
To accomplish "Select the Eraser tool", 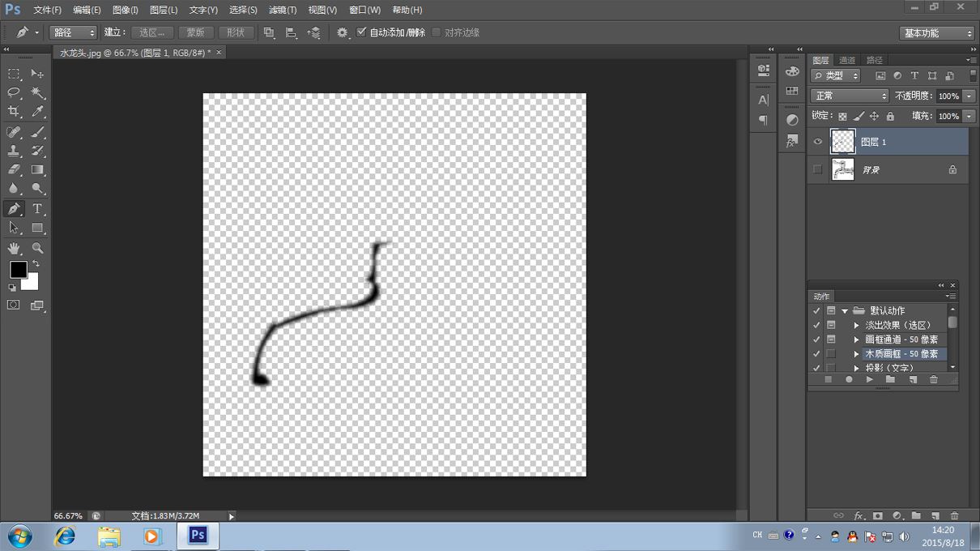I will click(14, 170).
